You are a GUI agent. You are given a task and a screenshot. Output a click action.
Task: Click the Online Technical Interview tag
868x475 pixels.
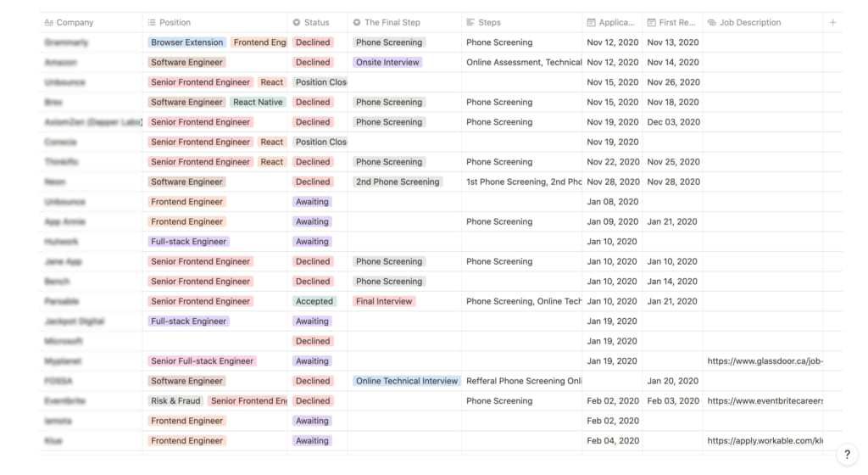point(406,382)
